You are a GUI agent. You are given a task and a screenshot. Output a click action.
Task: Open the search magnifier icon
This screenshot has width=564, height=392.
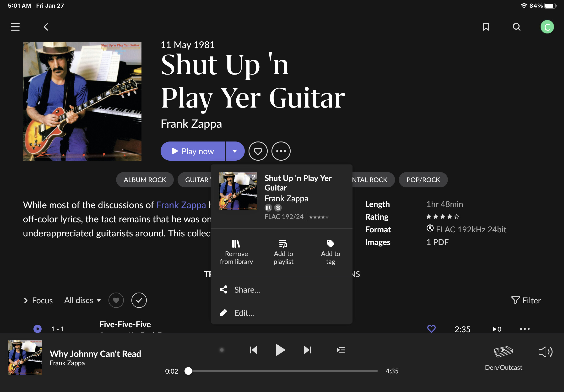click(x=517, y=27)
